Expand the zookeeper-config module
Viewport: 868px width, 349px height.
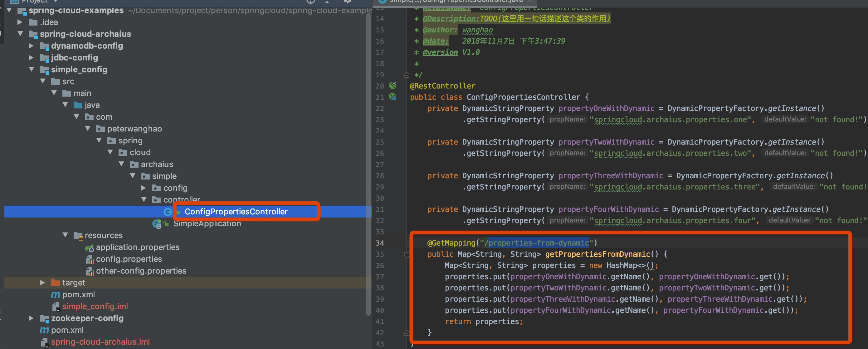pos(31,318)
